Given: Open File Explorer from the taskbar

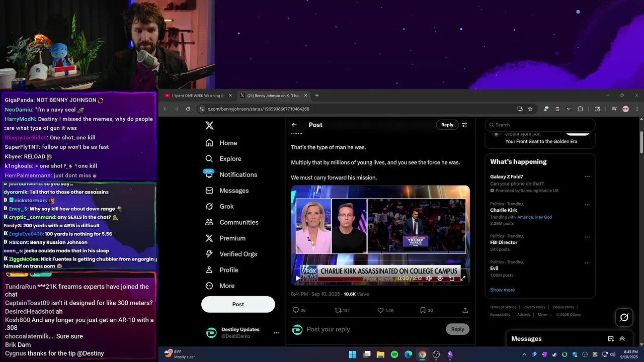Looking at the screenshot, I should coord(380,354).
